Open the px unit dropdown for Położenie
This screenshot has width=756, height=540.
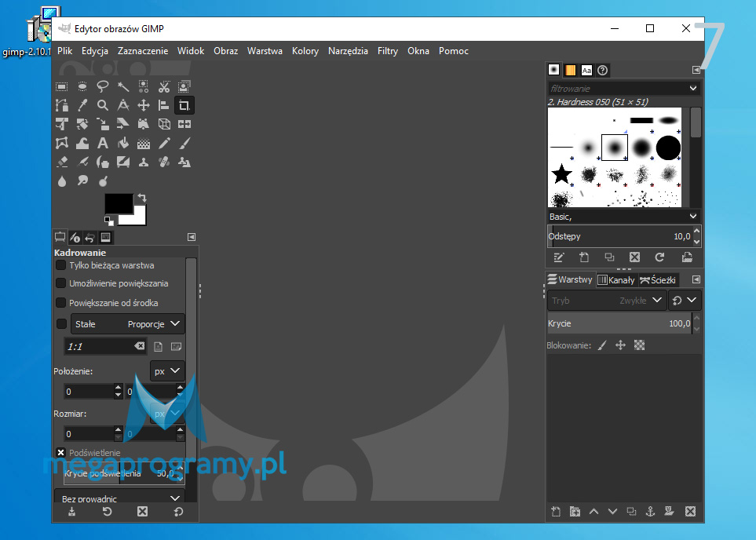(167, 371)
